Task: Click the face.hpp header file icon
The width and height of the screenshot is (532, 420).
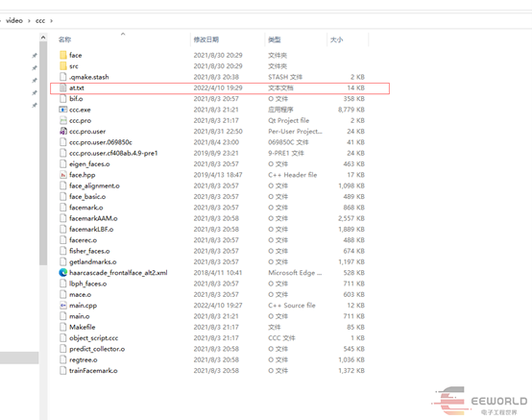Action: click(x=63, y=175)
